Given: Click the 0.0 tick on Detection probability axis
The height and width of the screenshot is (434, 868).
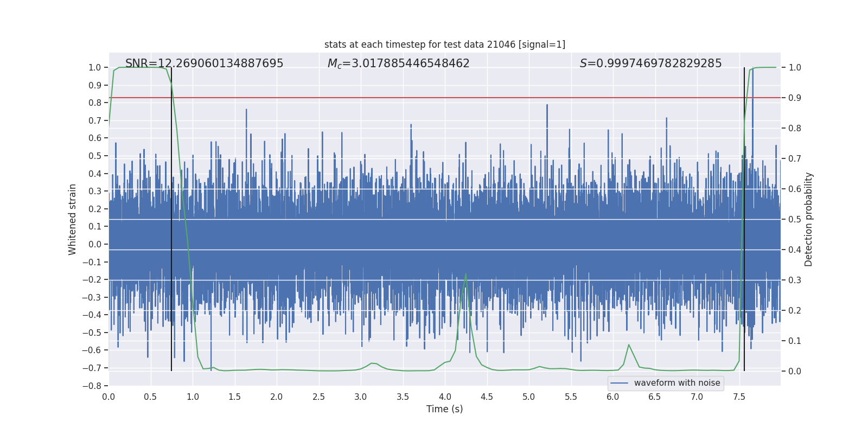Looking at the screenshot, I should 795,372.
